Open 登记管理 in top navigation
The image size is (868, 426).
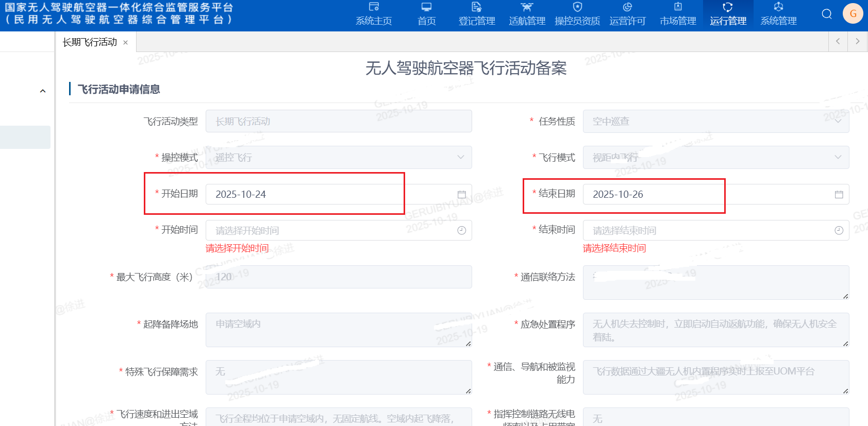(476, 14)
